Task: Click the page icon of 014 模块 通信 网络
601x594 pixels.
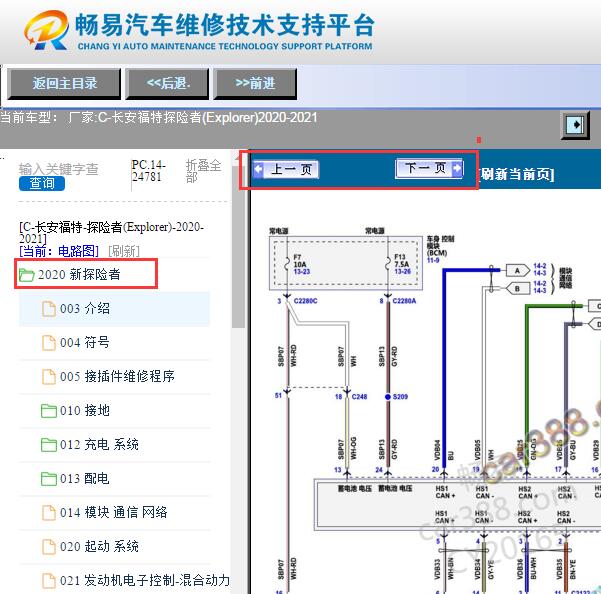Action: tap(49, 512)
